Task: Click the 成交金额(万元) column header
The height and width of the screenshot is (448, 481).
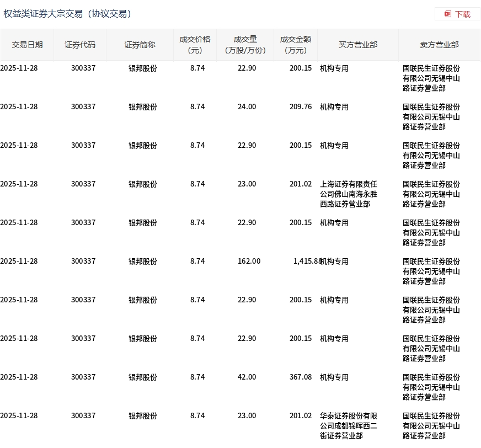Action: tap(296, 45)
